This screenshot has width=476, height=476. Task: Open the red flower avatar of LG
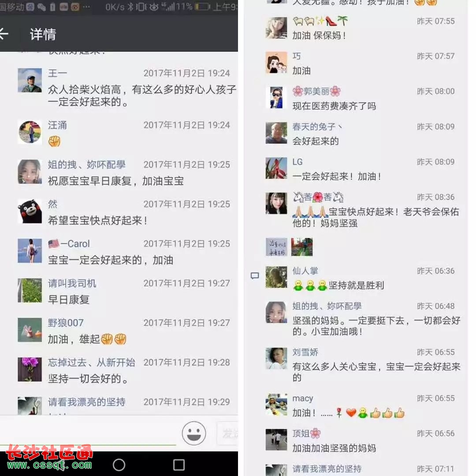click(276, 168)
